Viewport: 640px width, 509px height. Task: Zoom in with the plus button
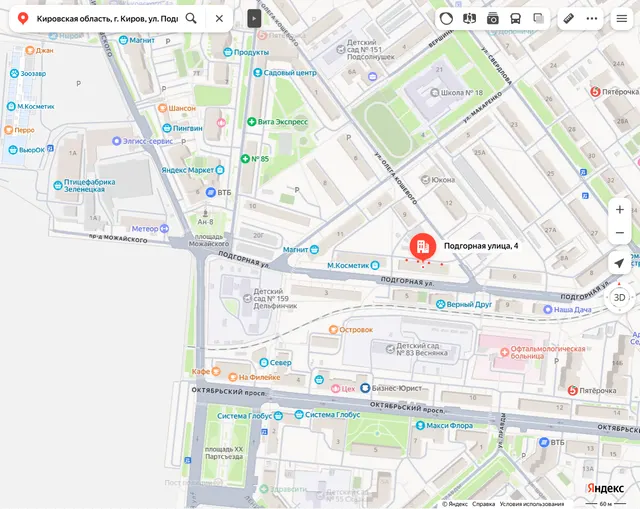620,209
